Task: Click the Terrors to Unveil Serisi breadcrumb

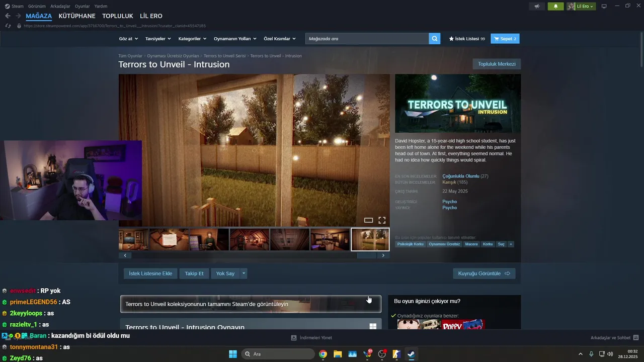Action: tap(224, 56)
